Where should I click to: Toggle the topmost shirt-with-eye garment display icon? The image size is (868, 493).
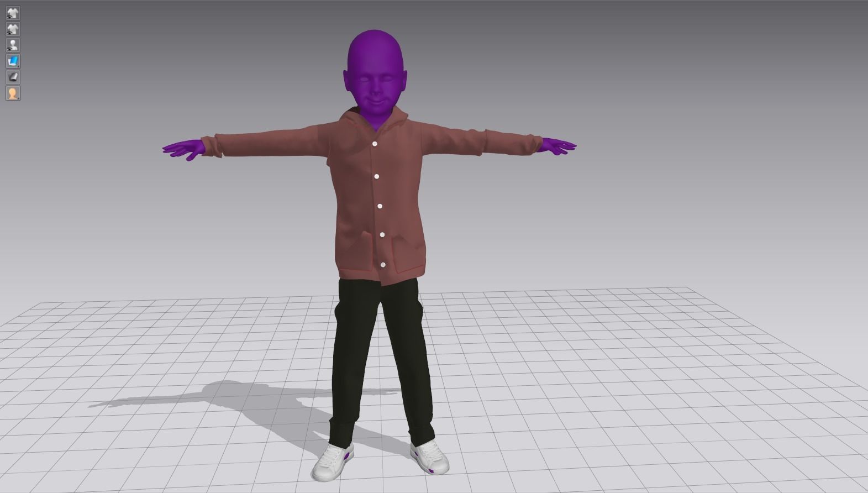tap(13, 13)
